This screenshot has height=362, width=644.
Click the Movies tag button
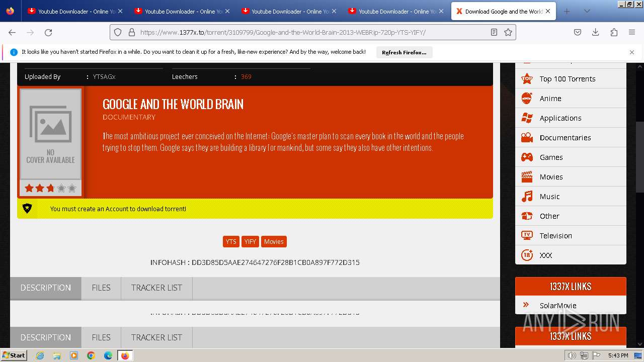pyautogui.click(x=274, y=241)
